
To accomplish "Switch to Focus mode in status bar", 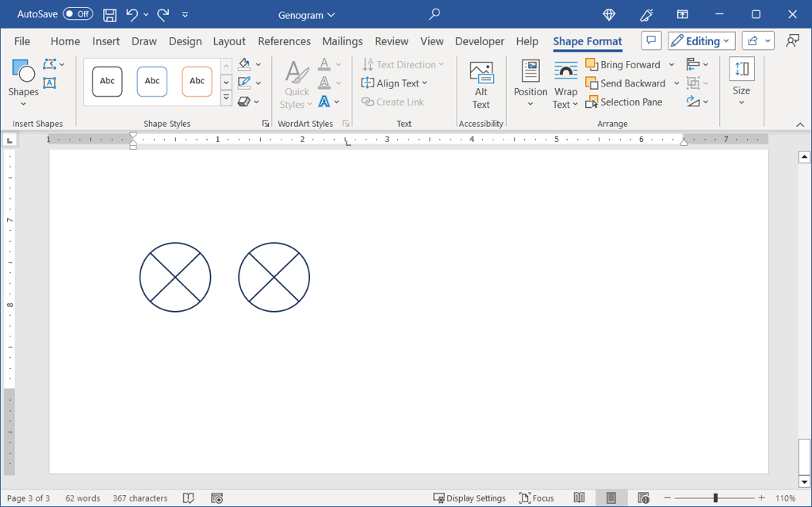I will pos(537,498).
